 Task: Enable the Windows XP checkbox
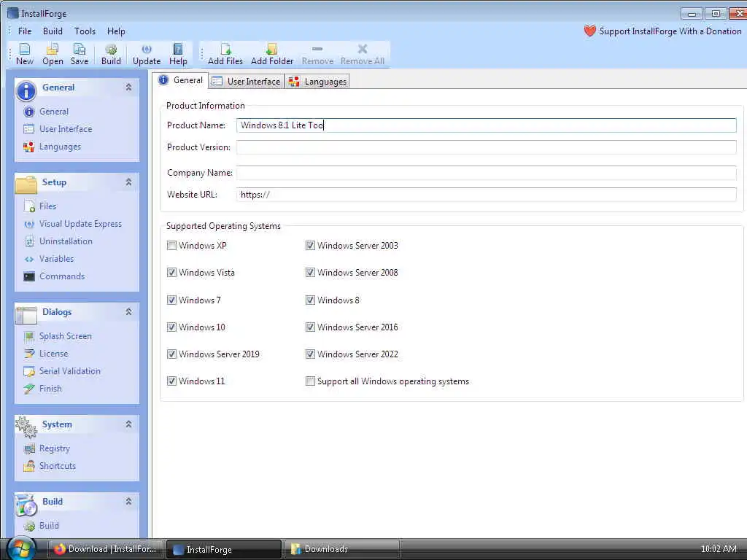click(x=171, y=246)
